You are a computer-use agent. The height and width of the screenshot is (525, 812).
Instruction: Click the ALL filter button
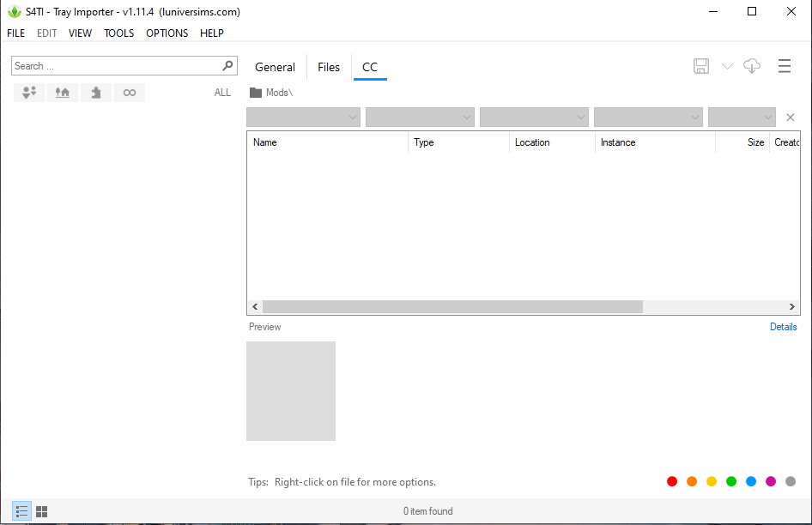pyautogui.click(x=222, y=93)
